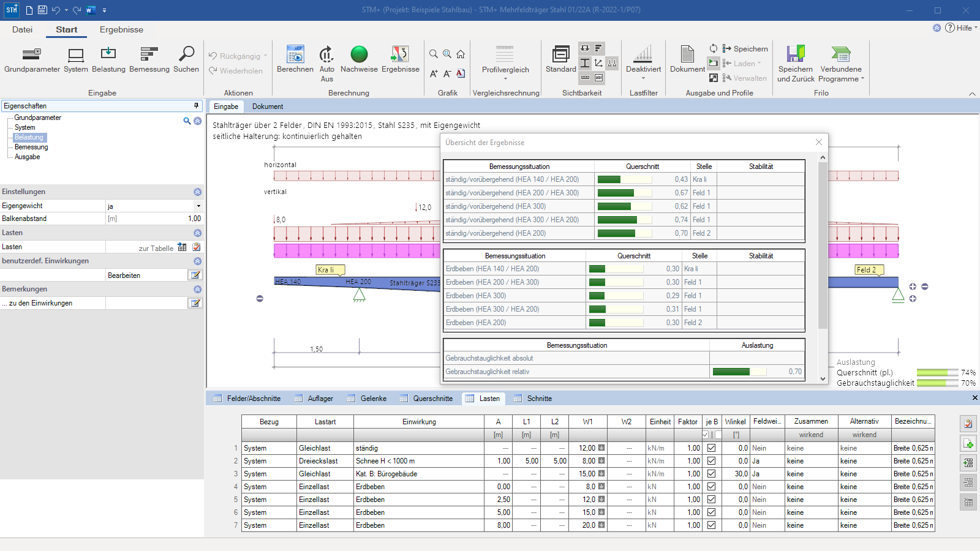
Task: Click the zoom magnifier in Grafik group
Action: tap(434, 54)
